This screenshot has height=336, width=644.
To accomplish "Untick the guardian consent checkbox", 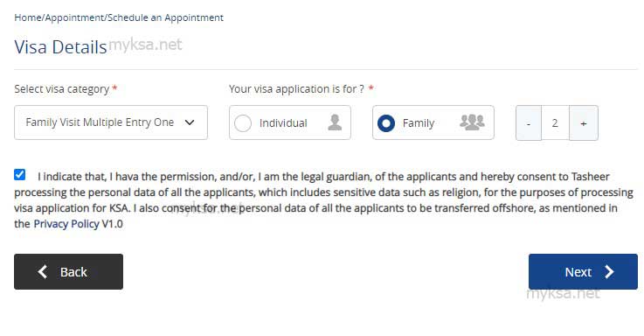I will 19,174.
